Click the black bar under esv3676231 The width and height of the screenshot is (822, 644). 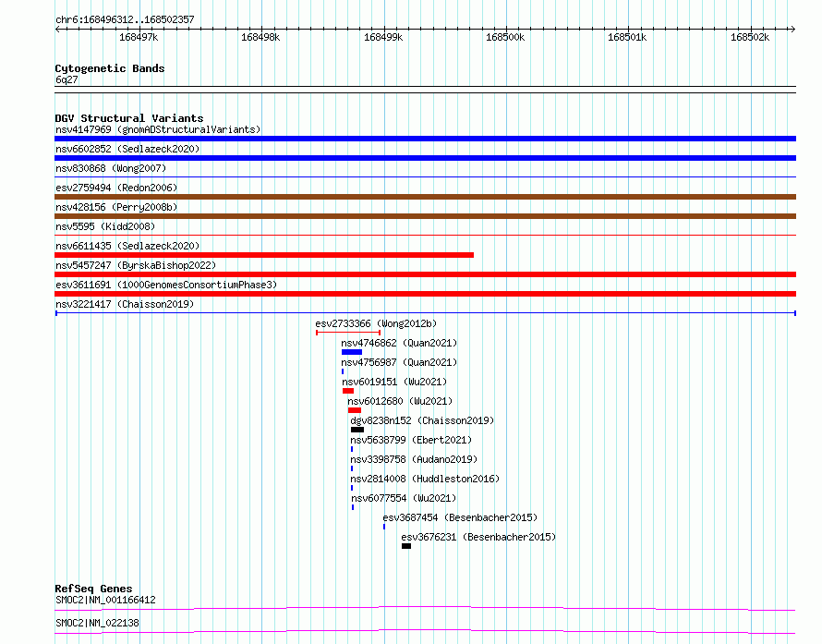coord(406,546)
